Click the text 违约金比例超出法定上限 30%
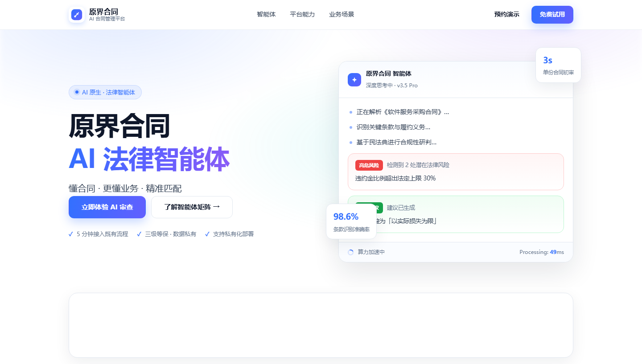Screen dimensions: 642x364 click(x=395, y=178)
